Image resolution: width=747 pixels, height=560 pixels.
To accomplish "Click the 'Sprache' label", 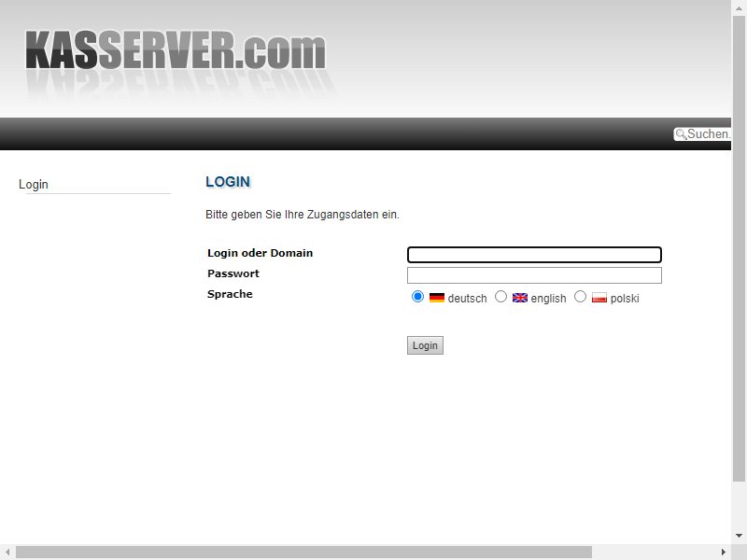I will (x=230, y=294).
